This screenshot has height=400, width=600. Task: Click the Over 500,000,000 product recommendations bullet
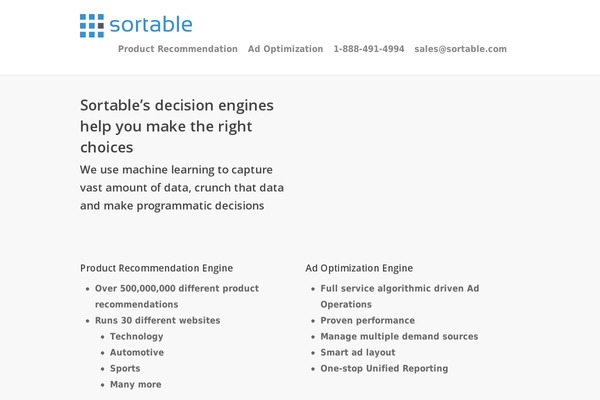(177, 296)
